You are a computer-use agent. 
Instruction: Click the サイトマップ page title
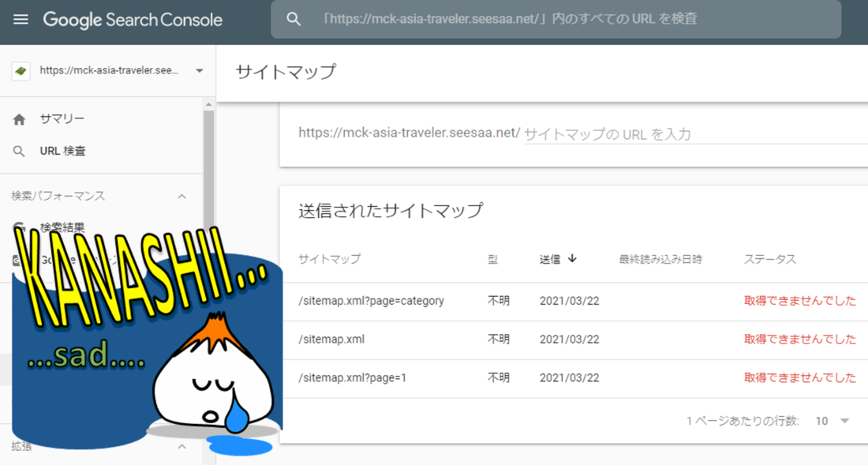(286, 72)
